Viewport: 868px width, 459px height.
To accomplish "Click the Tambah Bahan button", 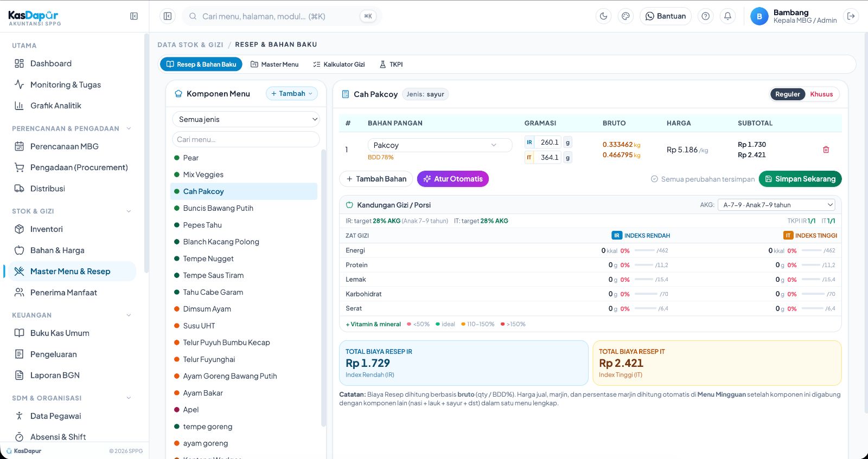I will coord(375,179).
